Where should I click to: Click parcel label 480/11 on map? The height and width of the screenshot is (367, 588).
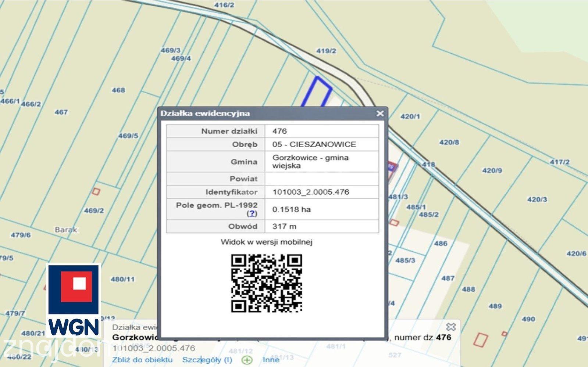pyautogui.click(x=123, y=279)
